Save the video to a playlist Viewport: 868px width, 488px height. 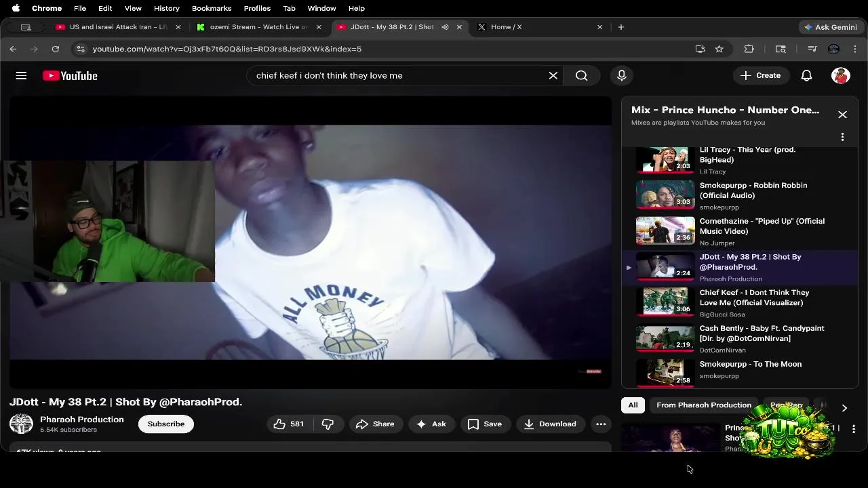tap(485, 424)
